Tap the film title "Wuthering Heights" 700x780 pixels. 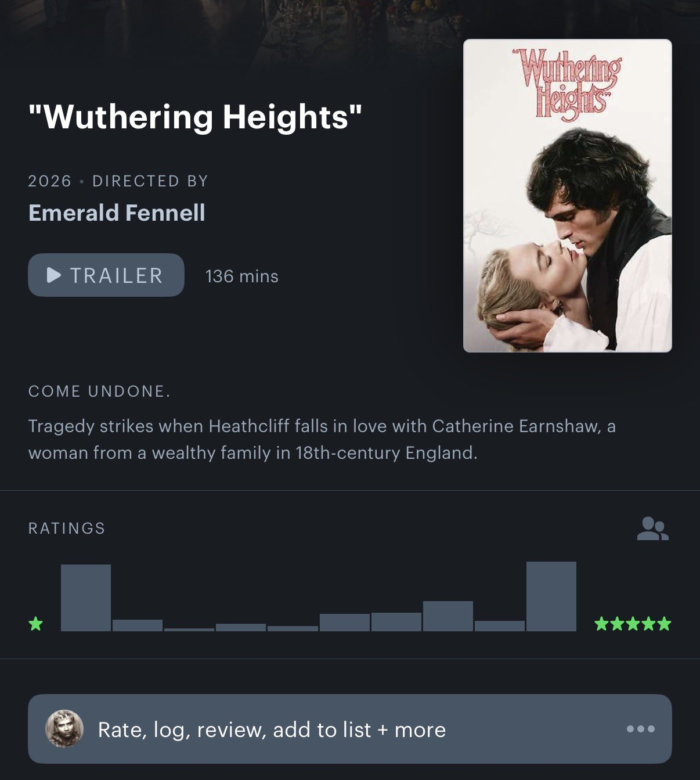(x=195, y=117)
